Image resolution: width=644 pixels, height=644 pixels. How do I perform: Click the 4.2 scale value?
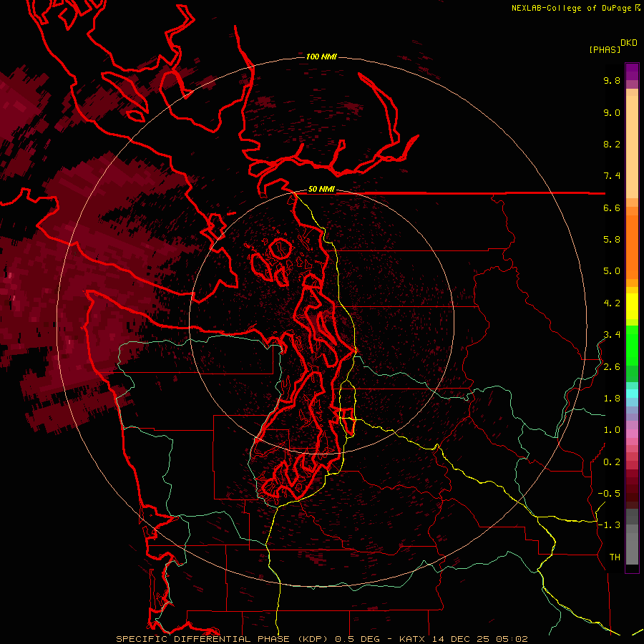point(612,303)
